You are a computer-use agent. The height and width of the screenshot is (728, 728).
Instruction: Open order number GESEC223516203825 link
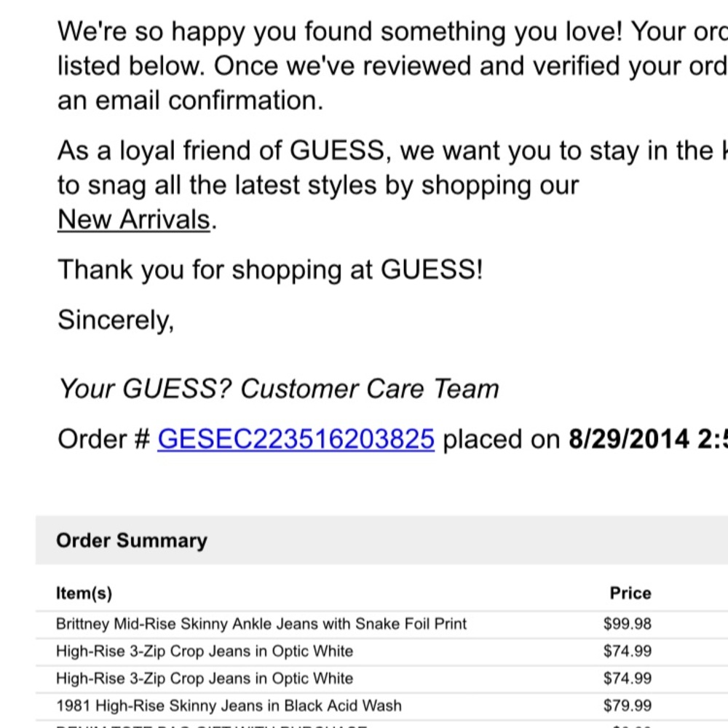point(296,440)
